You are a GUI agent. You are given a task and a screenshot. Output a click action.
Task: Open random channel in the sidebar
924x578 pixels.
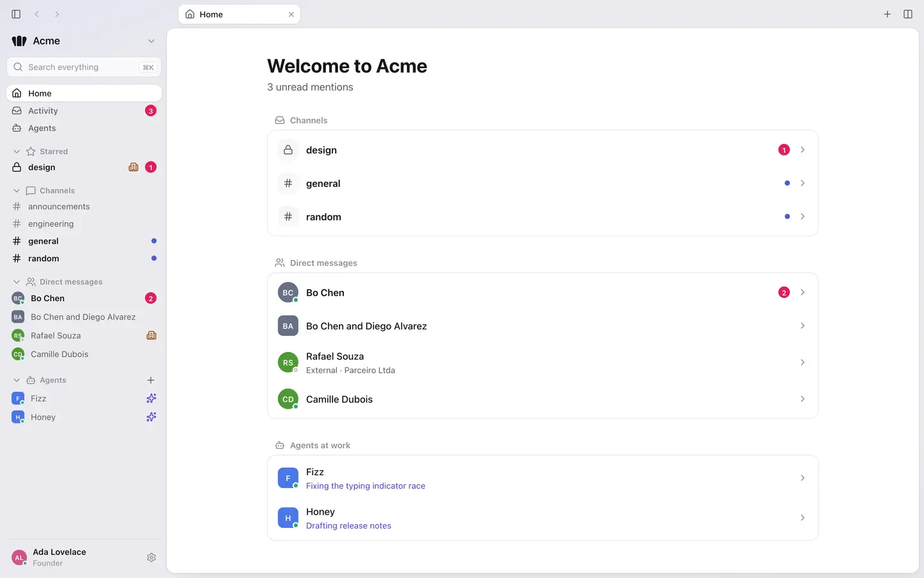pyautogui.click(x=84, y=258)
